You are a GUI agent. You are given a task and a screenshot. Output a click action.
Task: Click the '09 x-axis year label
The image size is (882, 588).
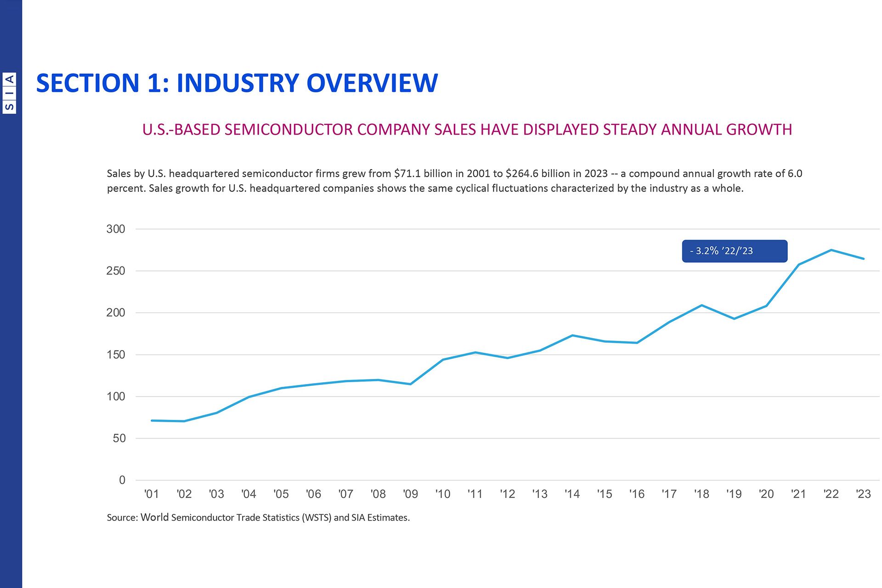pyautogui.click(x=410, y=494)
